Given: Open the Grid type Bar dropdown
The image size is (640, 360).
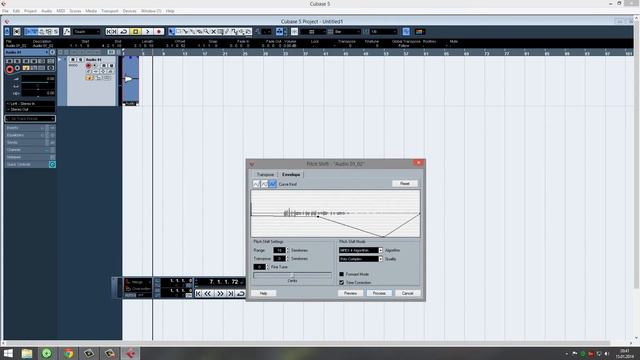Looking at the screenshot, I should pyautogui.click(x=347, y=32).
